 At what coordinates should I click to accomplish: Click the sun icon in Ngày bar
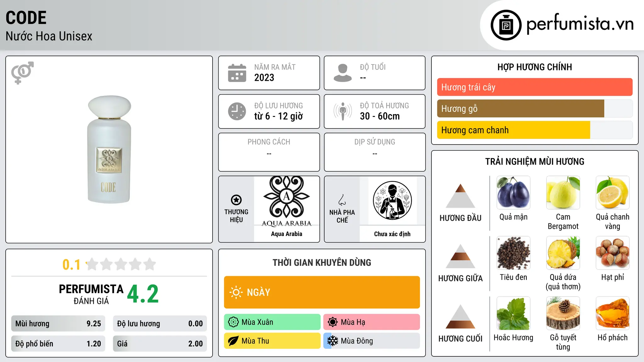(x=236, y=292)
